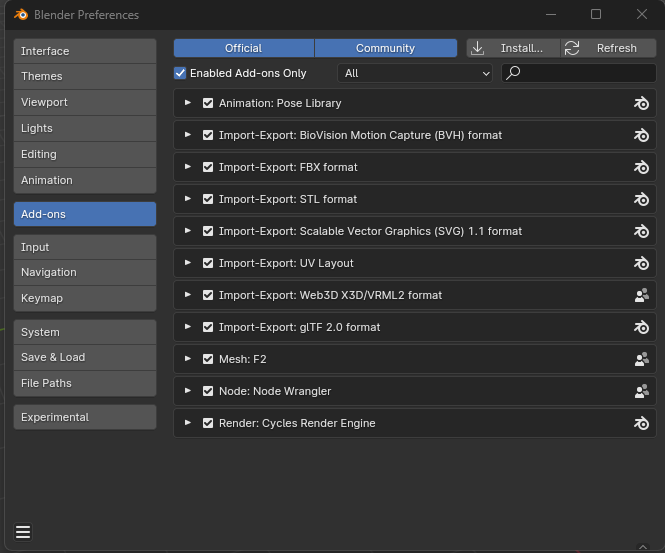
Task: Click the small up-arrow at bottom right
Action: pyautogui.click(x=643, y=547)
